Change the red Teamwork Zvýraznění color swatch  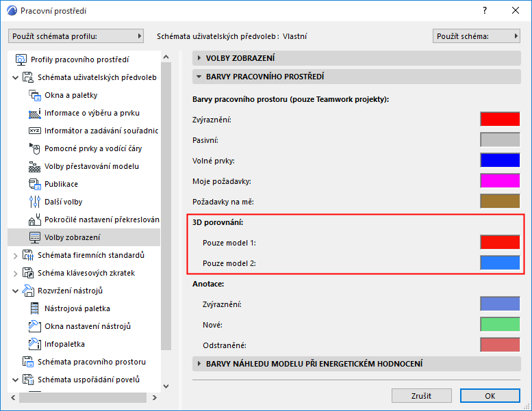point(500,119)
